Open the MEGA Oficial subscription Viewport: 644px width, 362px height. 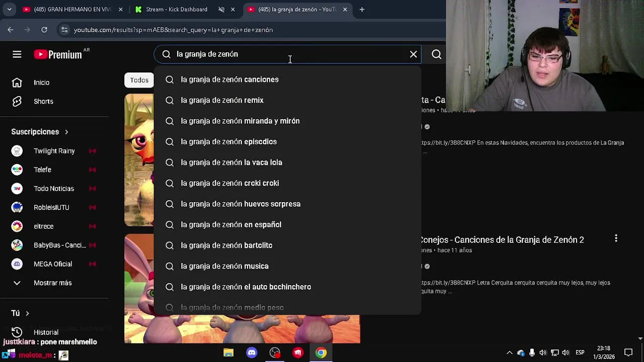click(x=54, y=264)
